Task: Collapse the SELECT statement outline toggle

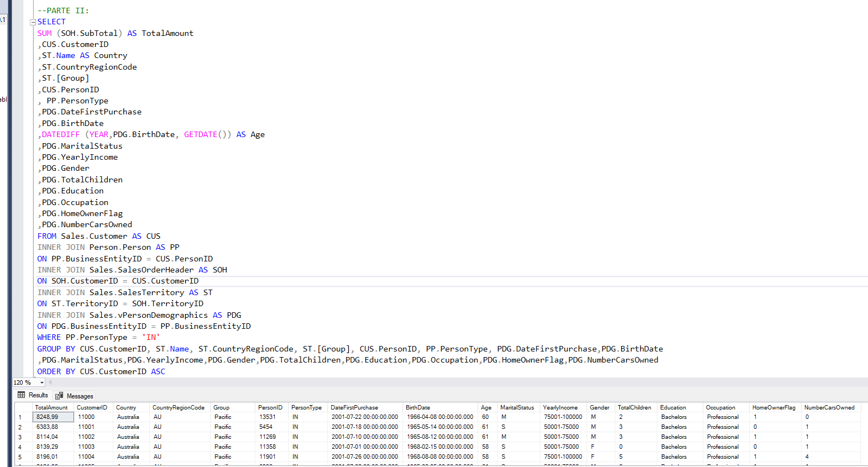Action: (33, 22)
